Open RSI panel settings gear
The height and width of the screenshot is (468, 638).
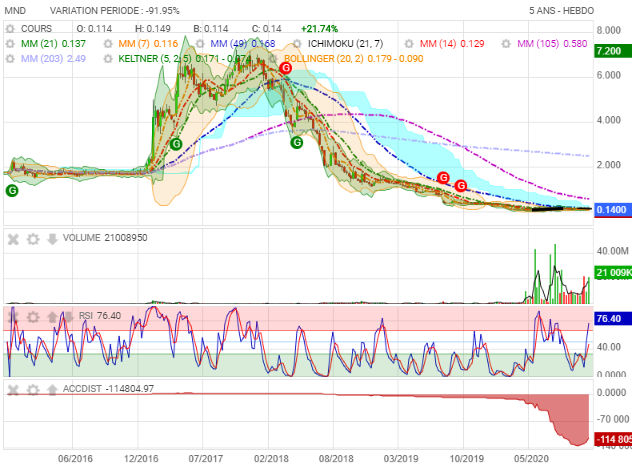point(32,316)
